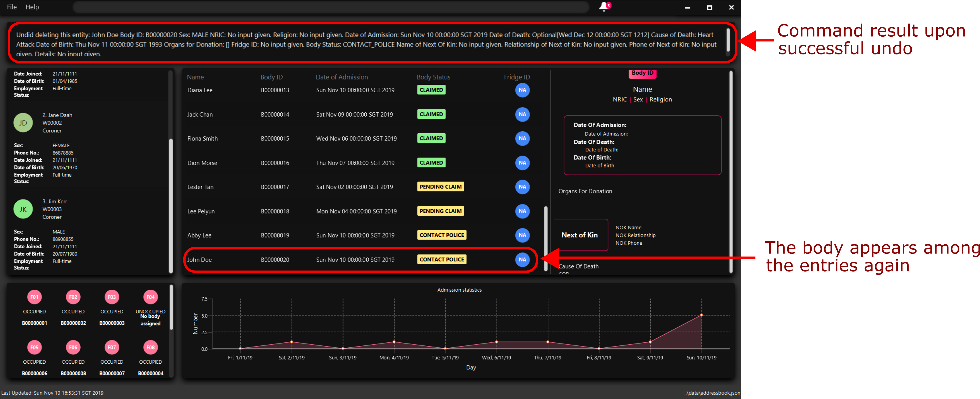
Task: Click NA fridge badge for Dion Morse
Action: coord(522,163)
